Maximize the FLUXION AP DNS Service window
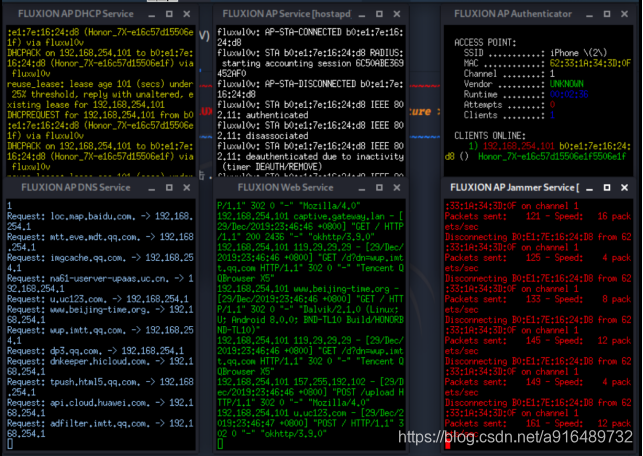643x456 pixels. [169, 187]
